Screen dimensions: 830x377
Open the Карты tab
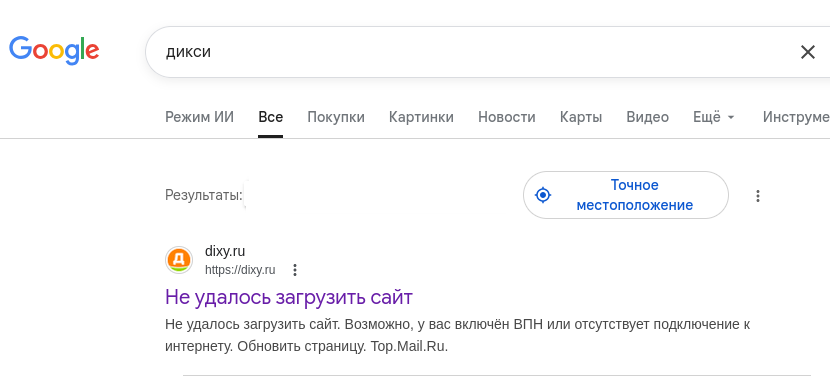point(581,117)
